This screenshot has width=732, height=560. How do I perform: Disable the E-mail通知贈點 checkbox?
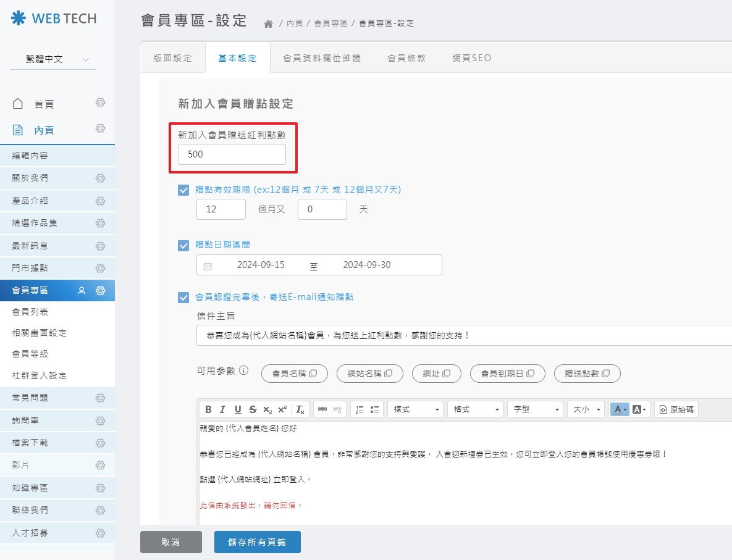pos(183,298)
